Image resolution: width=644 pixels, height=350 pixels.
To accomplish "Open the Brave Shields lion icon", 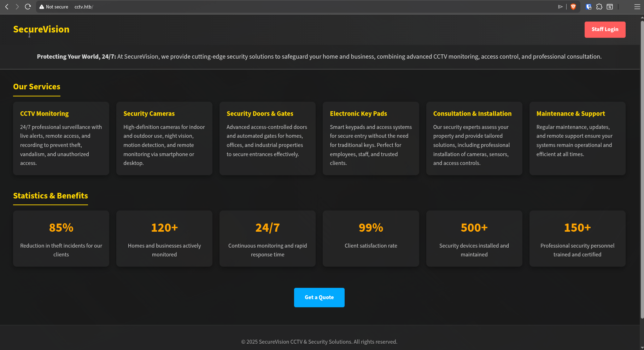I will (573, 7).
